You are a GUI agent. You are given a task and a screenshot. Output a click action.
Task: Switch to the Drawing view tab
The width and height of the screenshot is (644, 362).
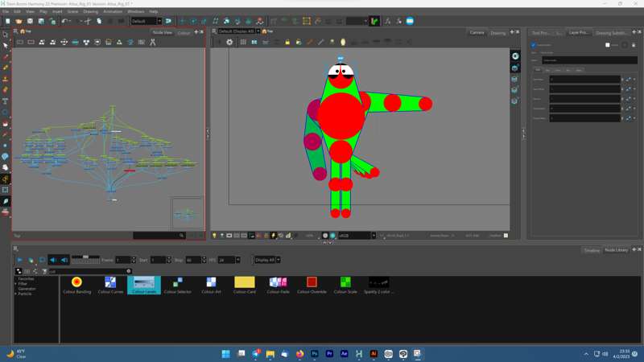click(x=498, y=33)
